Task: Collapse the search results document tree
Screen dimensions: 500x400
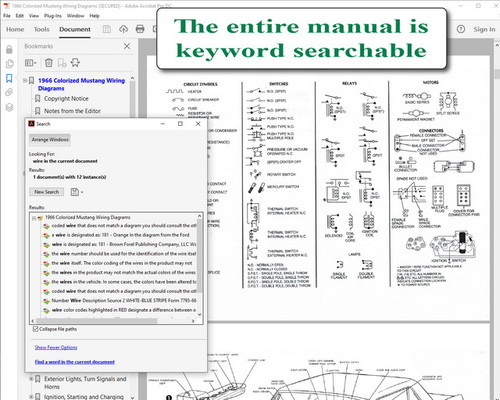Action: 34,218
